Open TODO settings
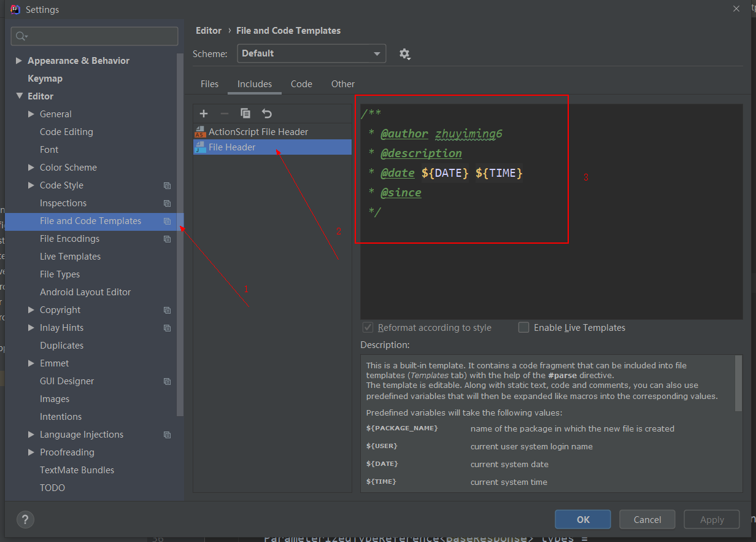This screenshot has width=756, height=542. tap(52, 488)
